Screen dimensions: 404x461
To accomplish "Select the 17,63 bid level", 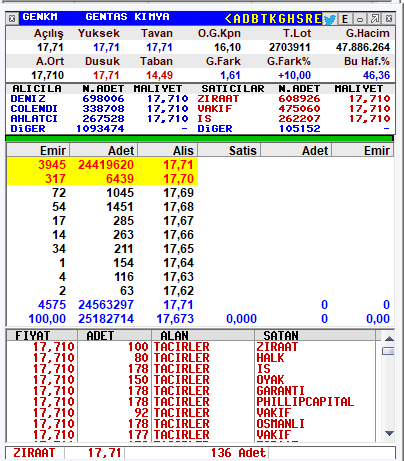I will [102, 277].
